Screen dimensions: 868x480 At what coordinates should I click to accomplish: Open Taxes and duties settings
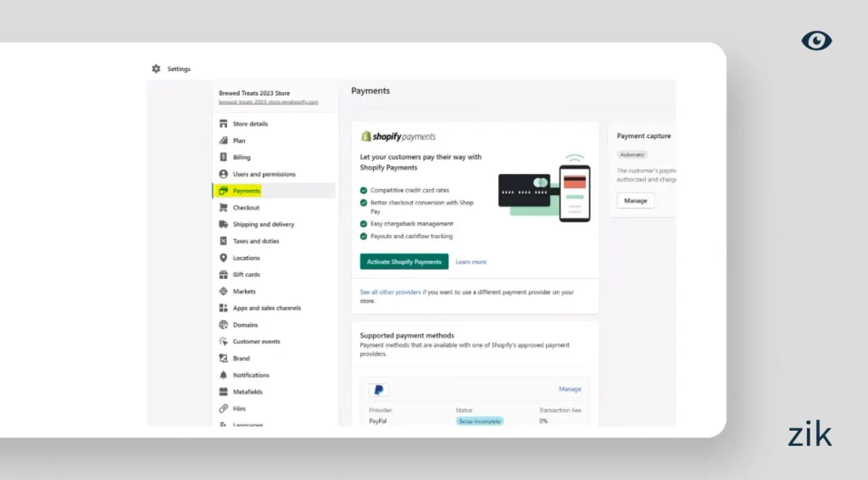pyautogui.click(x=255, y=242)
